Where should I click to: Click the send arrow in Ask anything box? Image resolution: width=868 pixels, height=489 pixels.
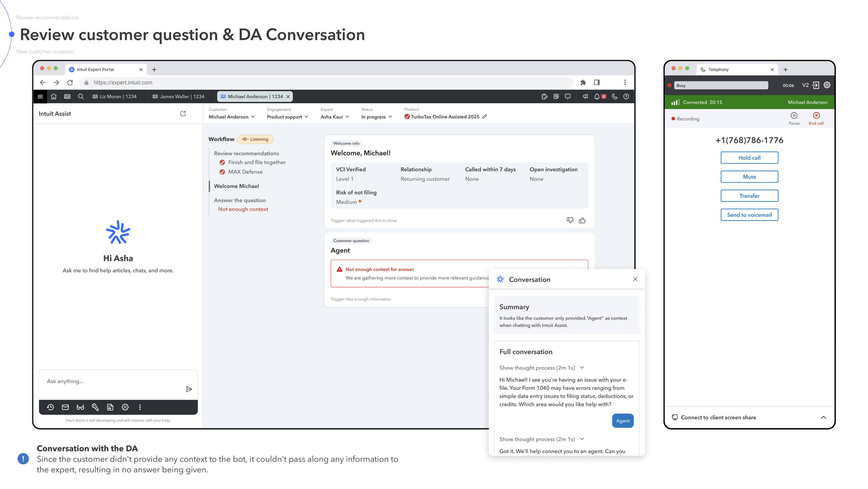pyautogui.click(x=189, y=389)
